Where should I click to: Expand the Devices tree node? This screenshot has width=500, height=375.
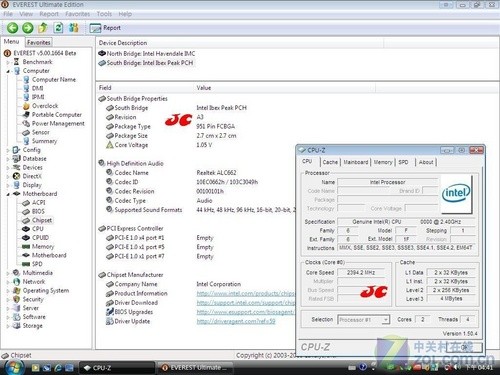pyautogui.click(x=8, y=168)
